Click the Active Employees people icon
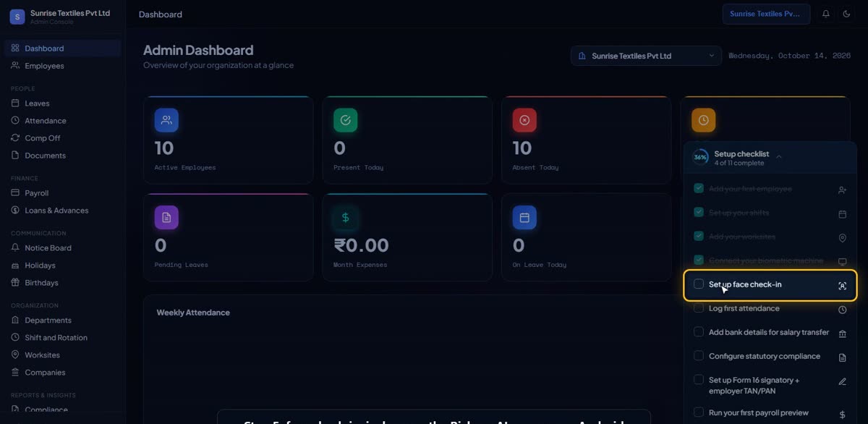 click(x=166, y=120)
